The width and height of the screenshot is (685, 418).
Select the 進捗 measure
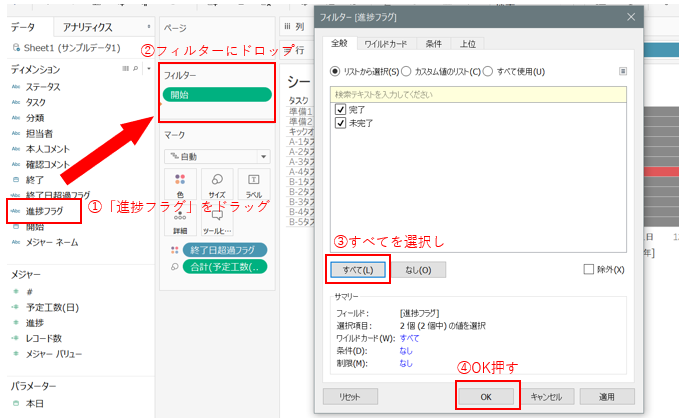(x=35, y=323)
